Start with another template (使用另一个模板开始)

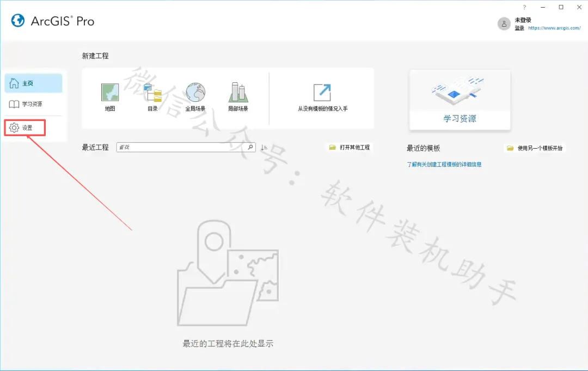pos(535,148)
